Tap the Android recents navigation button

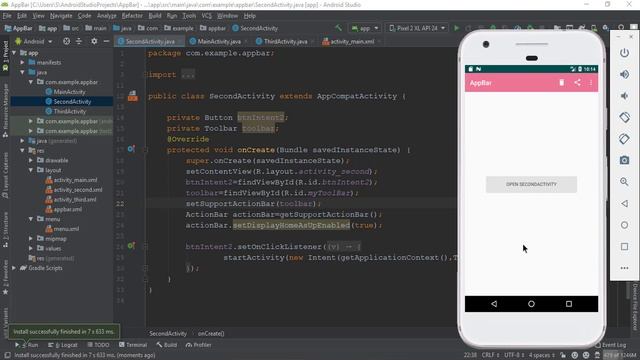569,304
